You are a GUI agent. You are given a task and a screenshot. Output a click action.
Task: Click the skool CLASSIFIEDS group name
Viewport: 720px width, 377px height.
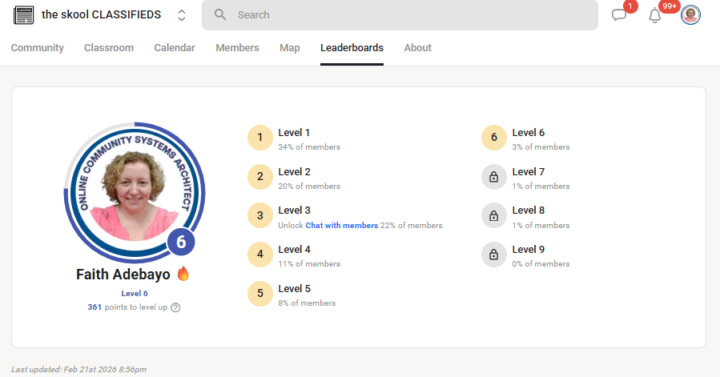click(101, 15)
